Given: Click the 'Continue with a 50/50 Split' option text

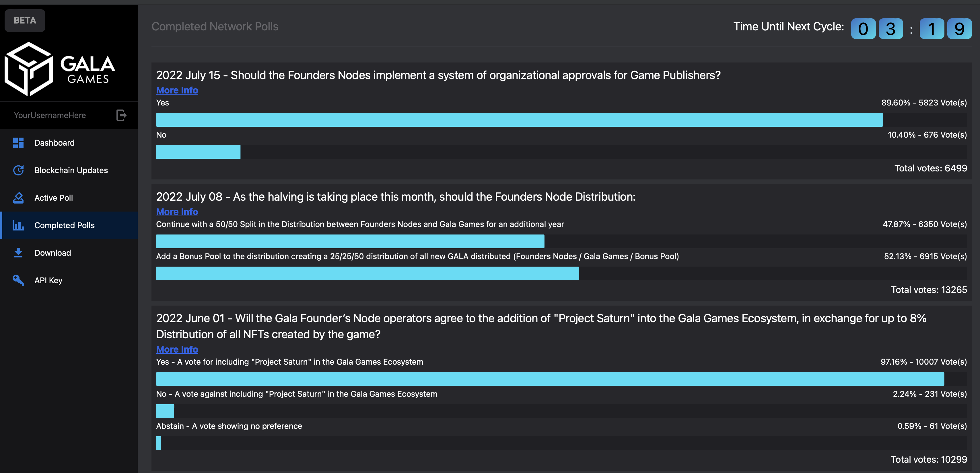Looking at the screenshot, I should pos(360,224).
